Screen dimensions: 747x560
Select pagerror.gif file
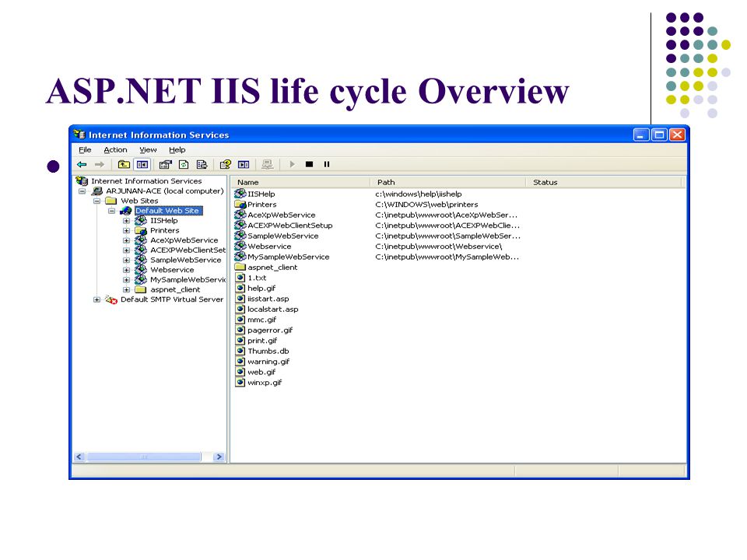[270, 330]
